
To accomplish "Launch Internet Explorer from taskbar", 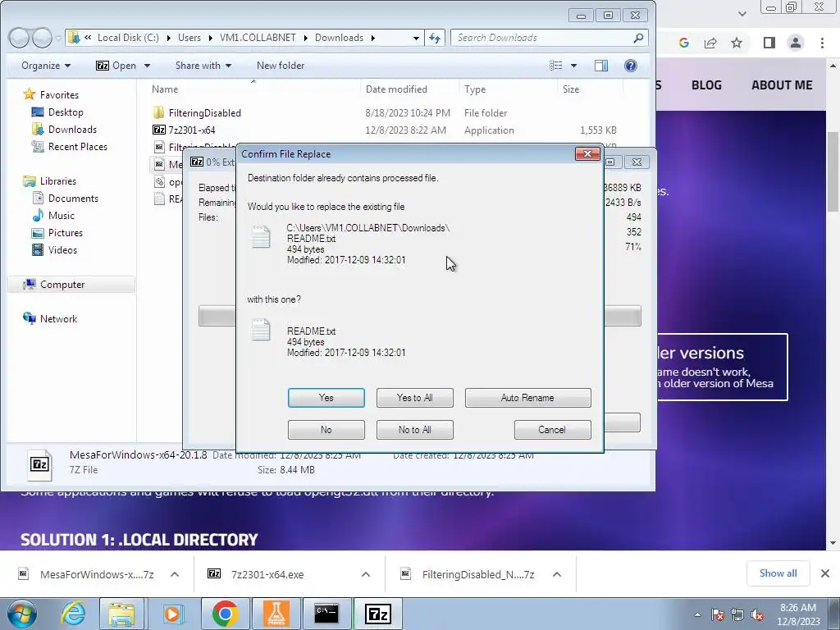I will [73, 614].
